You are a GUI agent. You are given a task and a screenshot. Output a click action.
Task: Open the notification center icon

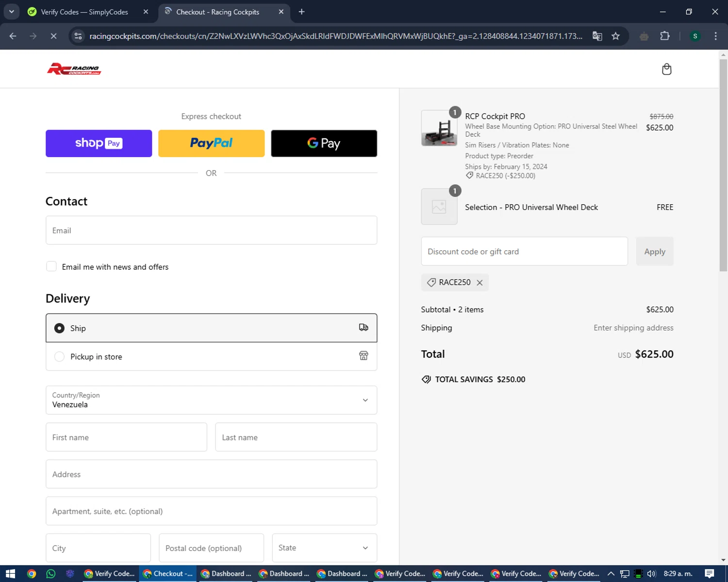709,574
